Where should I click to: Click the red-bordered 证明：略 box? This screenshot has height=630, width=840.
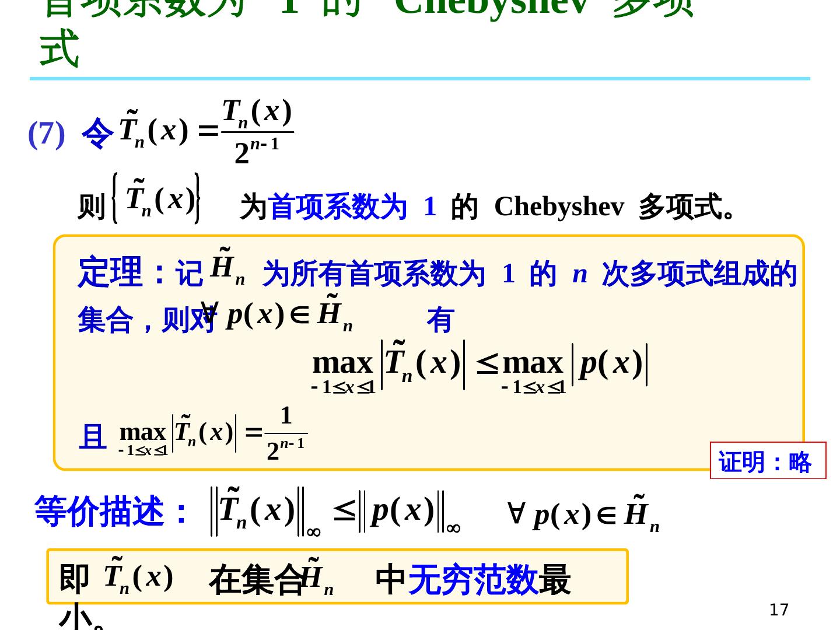point(767,461)
